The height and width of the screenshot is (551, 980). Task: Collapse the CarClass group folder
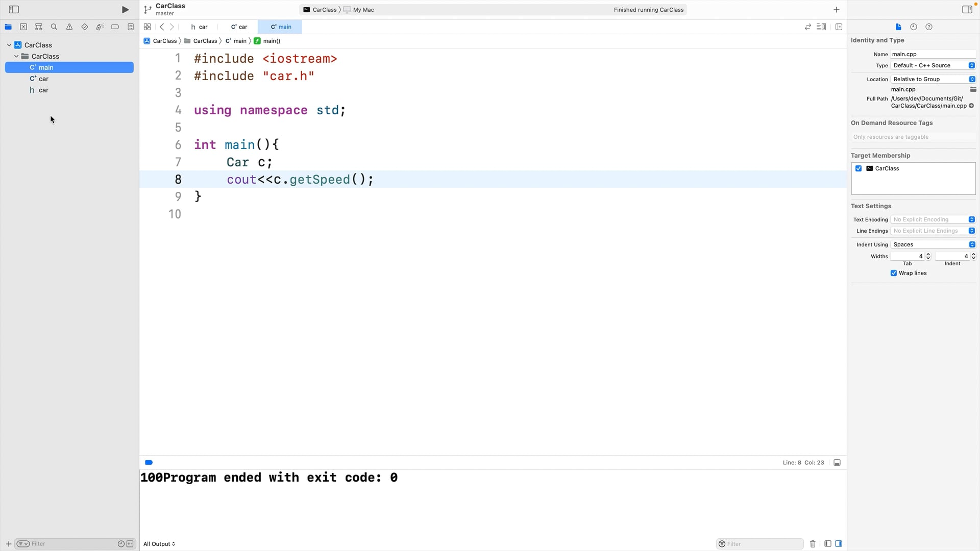[16, 56]
